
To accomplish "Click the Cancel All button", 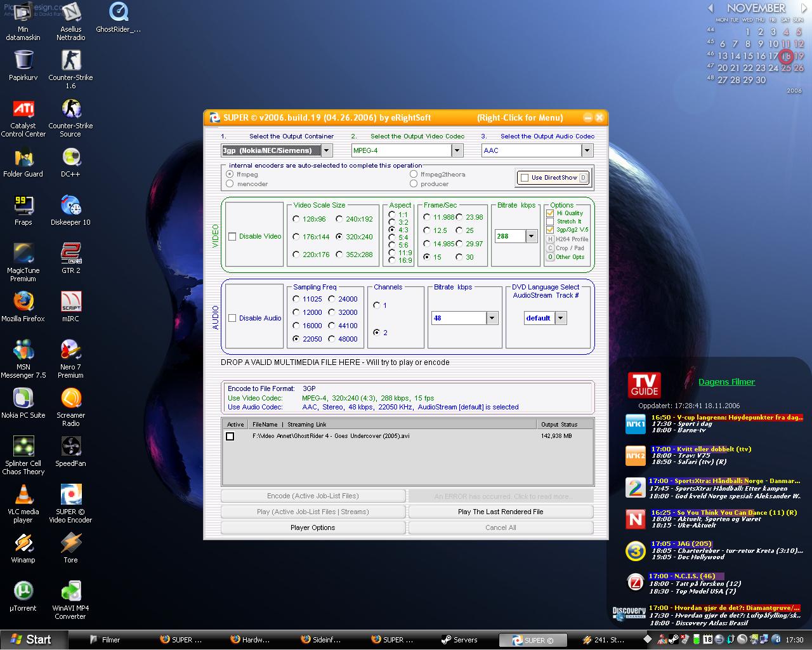I will click(501, 527).
